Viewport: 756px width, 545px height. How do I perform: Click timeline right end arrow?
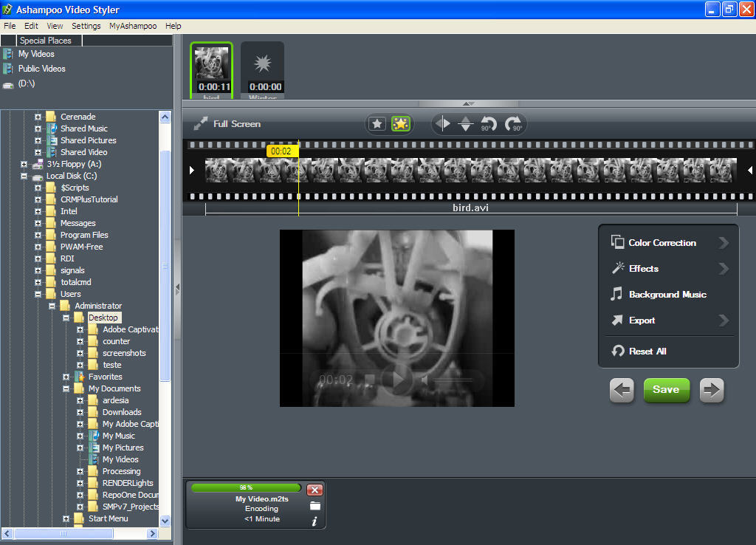click(x=750, y=171)
